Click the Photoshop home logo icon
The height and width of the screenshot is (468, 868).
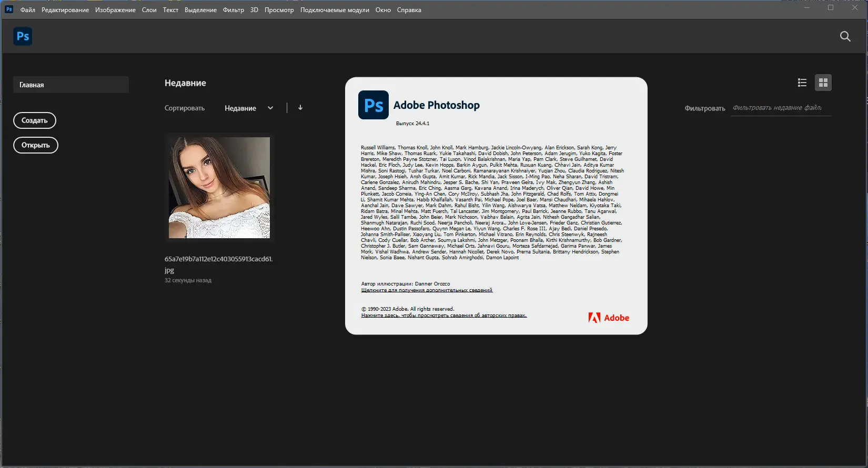tap(23, 36)
